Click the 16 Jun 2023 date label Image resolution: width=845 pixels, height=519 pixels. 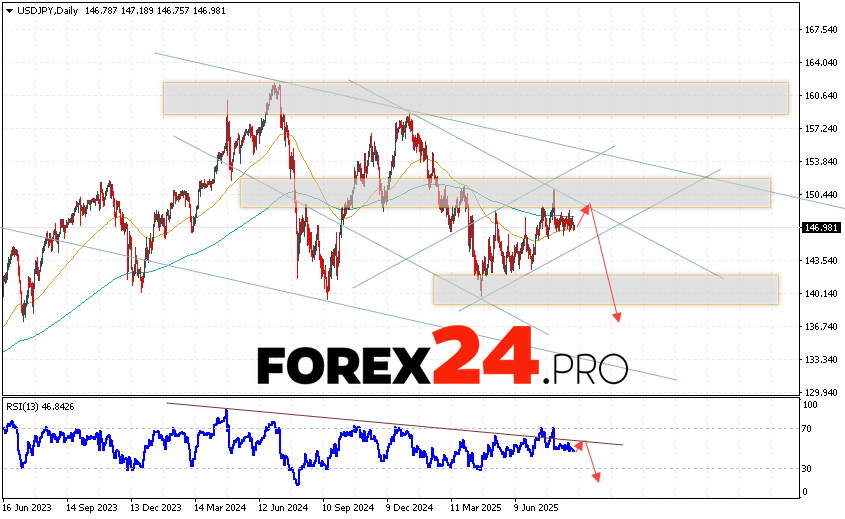(x=27, y=509)
